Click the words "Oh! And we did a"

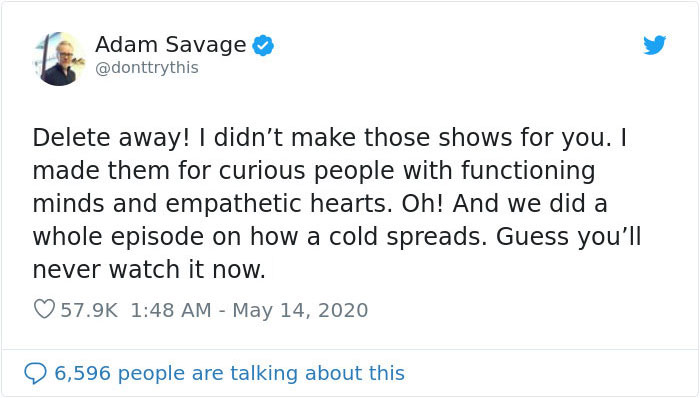pyautogui.click(x=504, y=203)
